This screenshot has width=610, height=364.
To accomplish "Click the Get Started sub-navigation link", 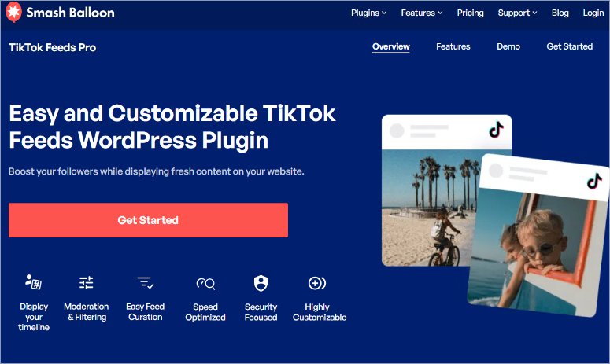I will click(569, 46).
